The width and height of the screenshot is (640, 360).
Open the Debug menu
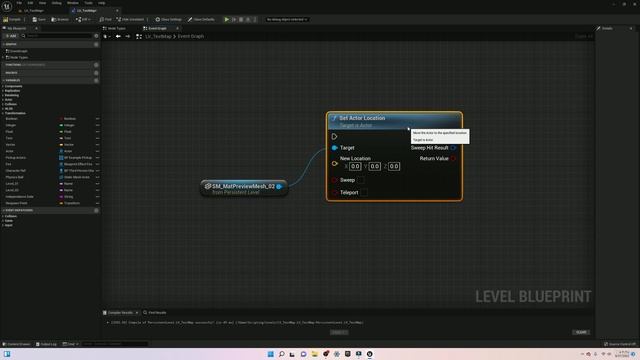pos(56,3)
